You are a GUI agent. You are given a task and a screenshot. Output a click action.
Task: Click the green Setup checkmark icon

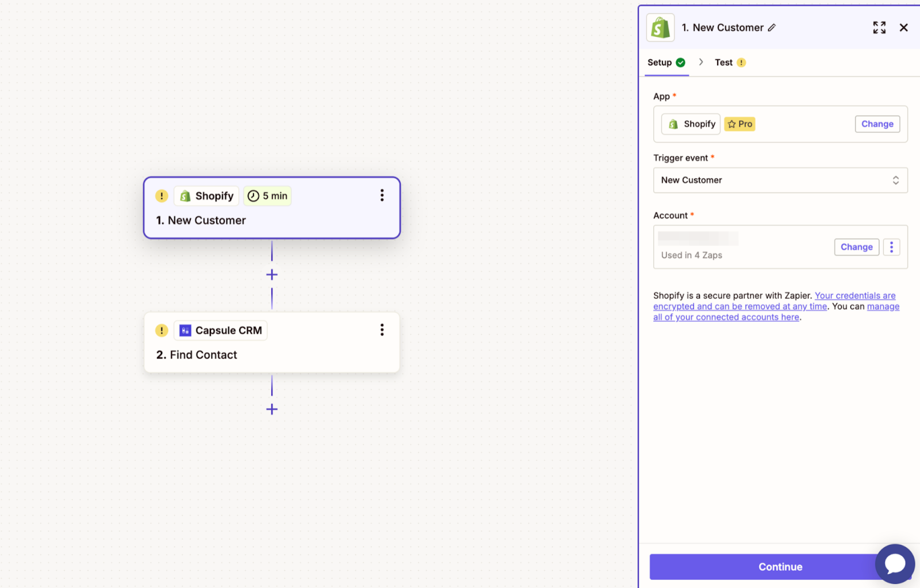click(680, 63)
